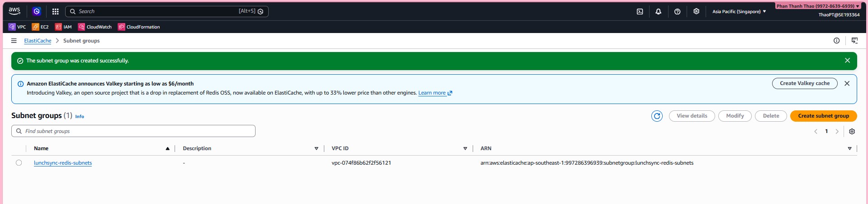Open table preferences gear icon

[852, 131]
